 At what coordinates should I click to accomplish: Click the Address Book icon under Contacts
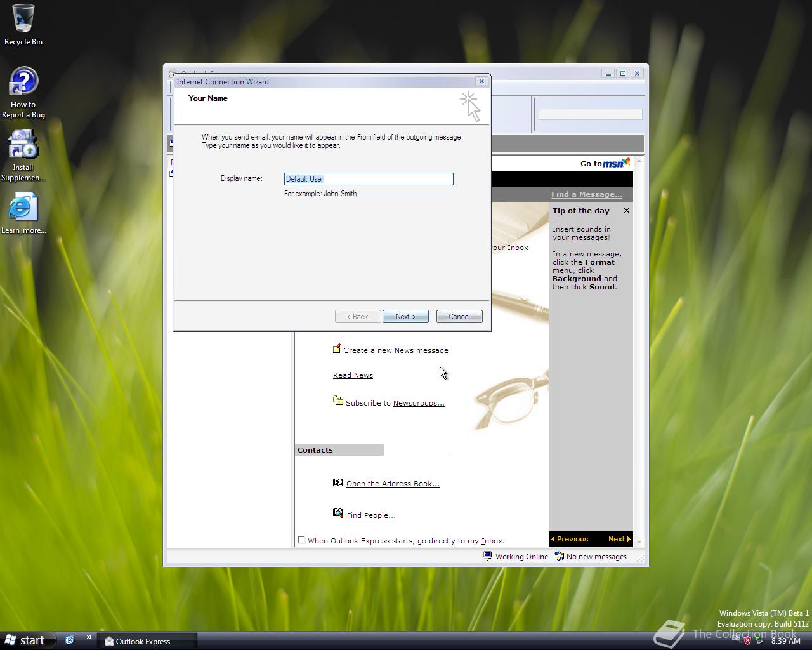[337, 482]
